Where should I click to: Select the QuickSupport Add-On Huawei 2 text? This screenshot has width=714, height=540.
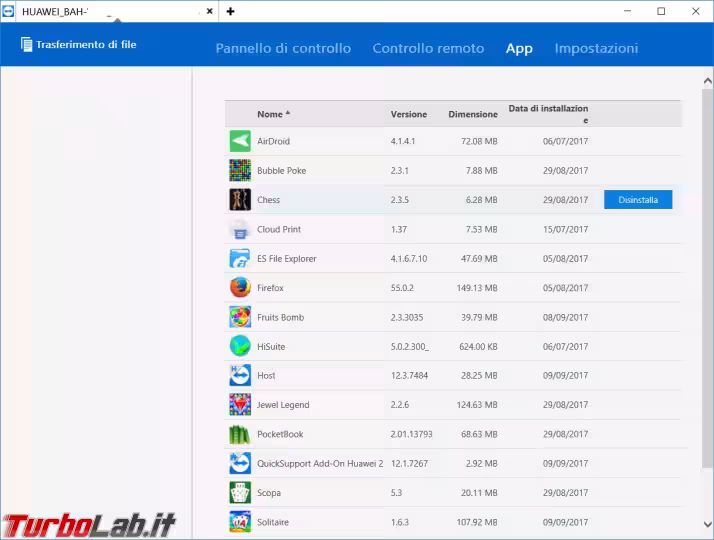pos(320,464)
